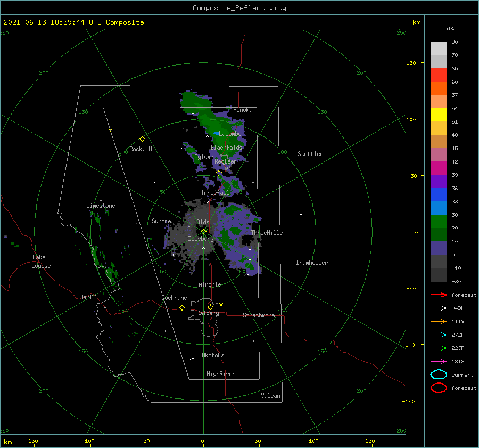479x448 pixels.
Task: Click the yellow radar-center diamond above Didsbury
Action: 203,232
